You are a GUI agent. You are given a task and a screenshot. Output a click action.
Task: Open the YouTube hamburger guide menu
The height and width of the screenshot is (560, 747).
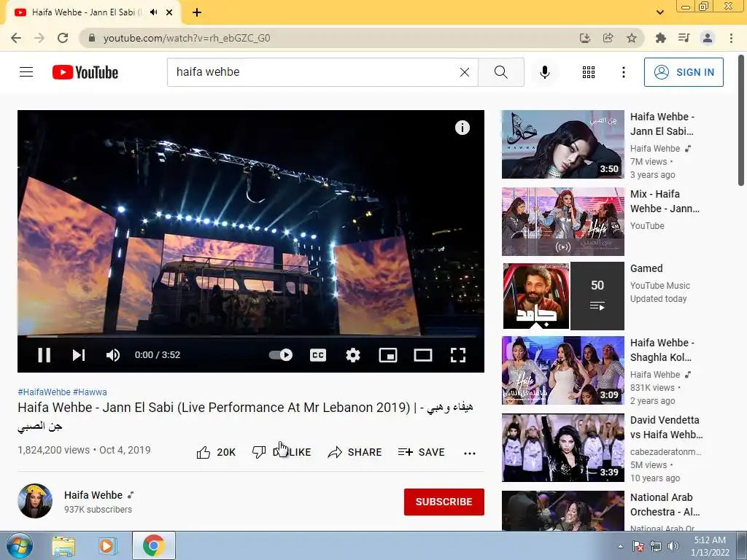(x=26, y=72)
